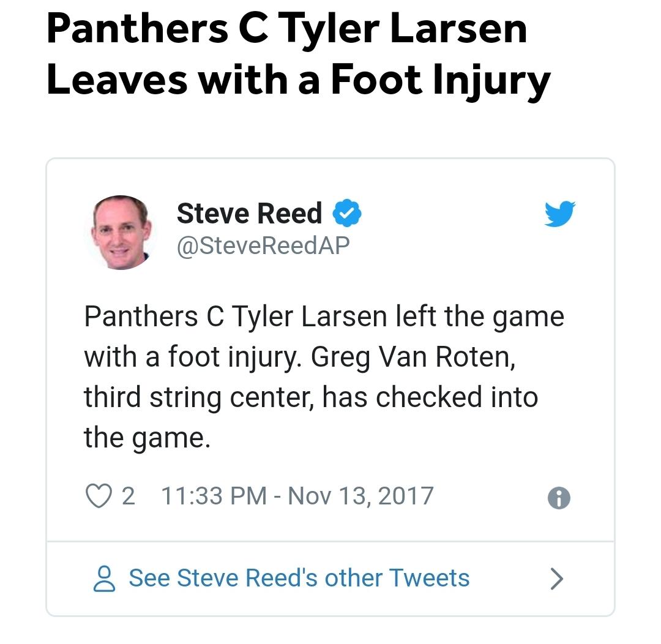Click the Steve Reed display name
This screenshot has height=644, width=661.
[249, 213]
